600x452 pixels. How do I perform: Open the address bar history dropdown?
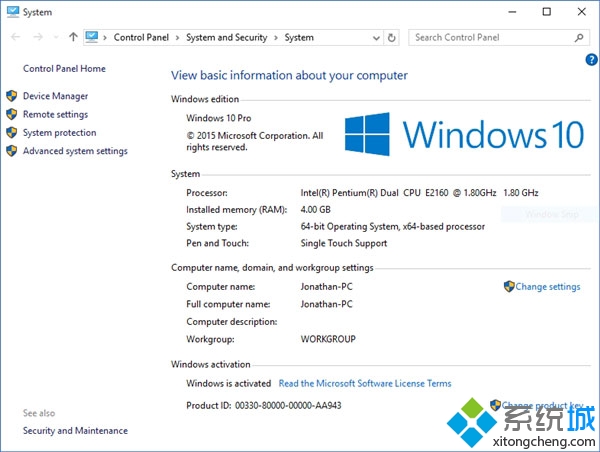tap(376, 38)
